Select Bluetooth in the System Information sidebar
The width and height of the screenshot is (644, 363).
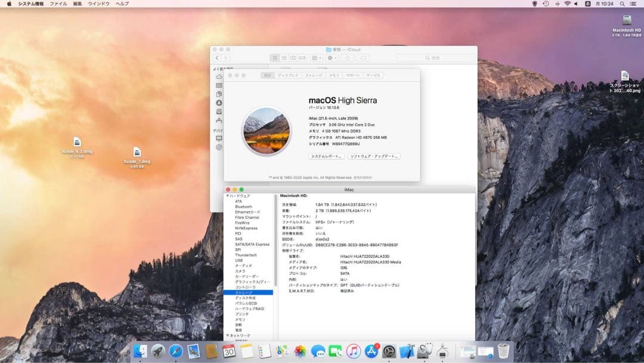[244, 205]
